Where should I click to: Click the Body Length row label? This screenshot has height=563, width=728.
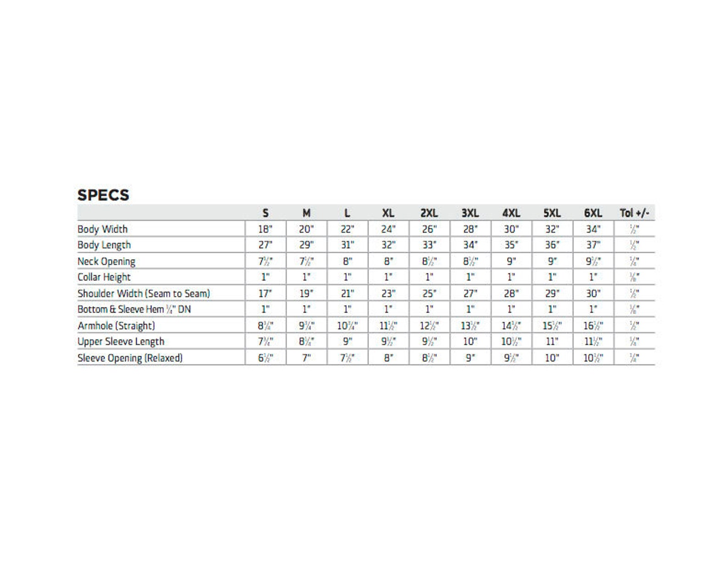tap(104, 245)
